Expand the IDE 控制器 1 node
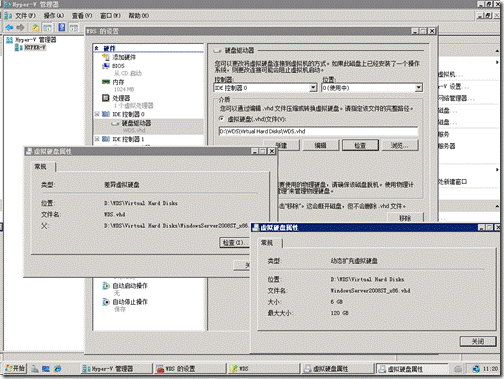The width and height of the screenshot is (504, 379). tap(97, 139)
